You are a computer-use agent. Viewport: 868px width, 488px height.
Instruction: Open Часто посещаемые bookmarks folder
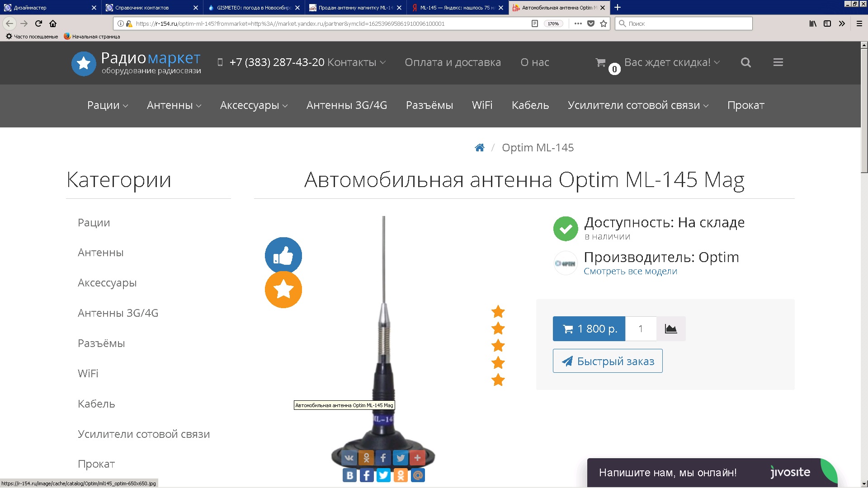32,37
